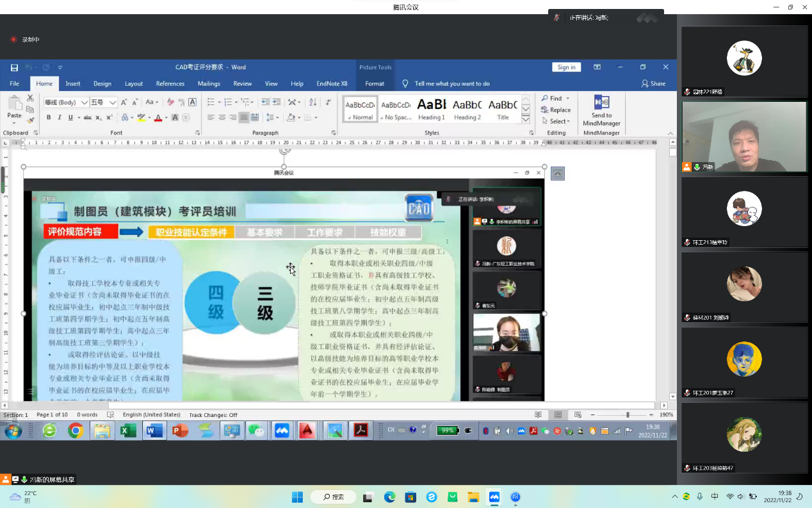
Task: Click the Sort A-Z icon in Paragraph
Action: point(313,102)
